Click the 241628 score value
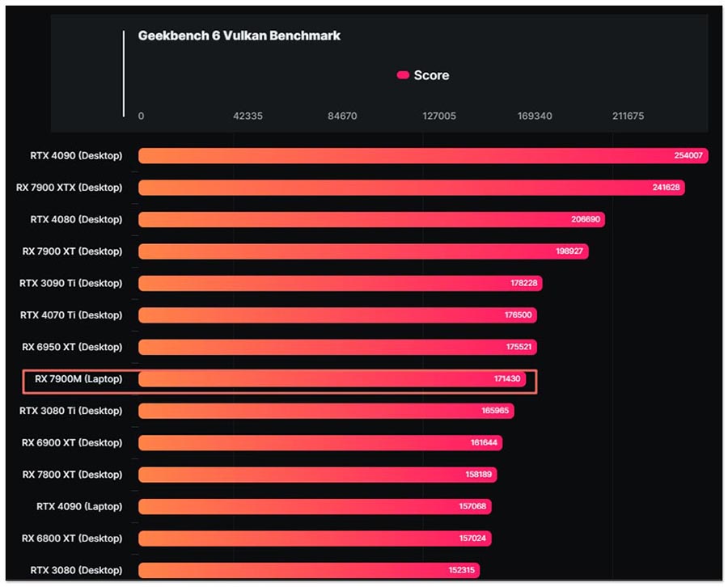The width and height of the screenshot is (728, 587). (x=666, y=188)
